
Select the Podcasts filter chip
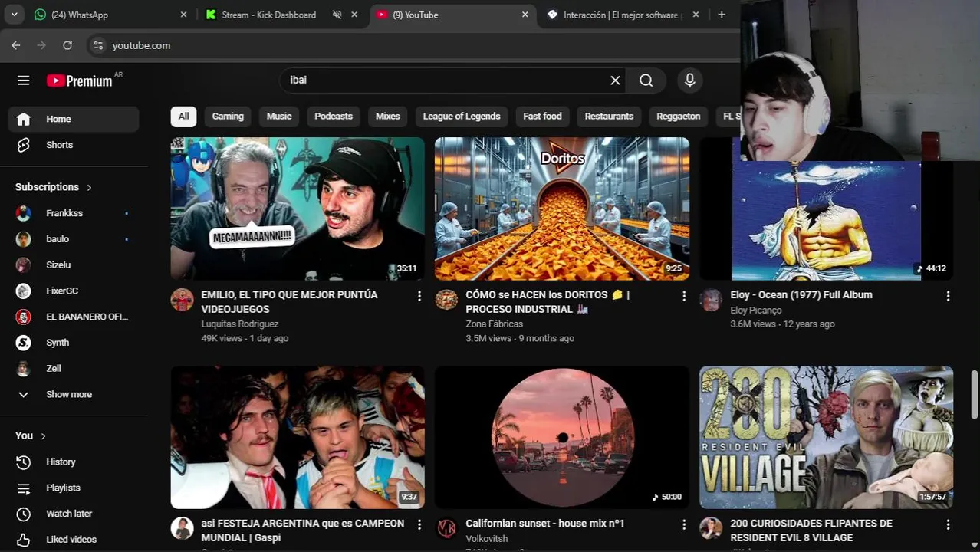[x=334, y=116]
